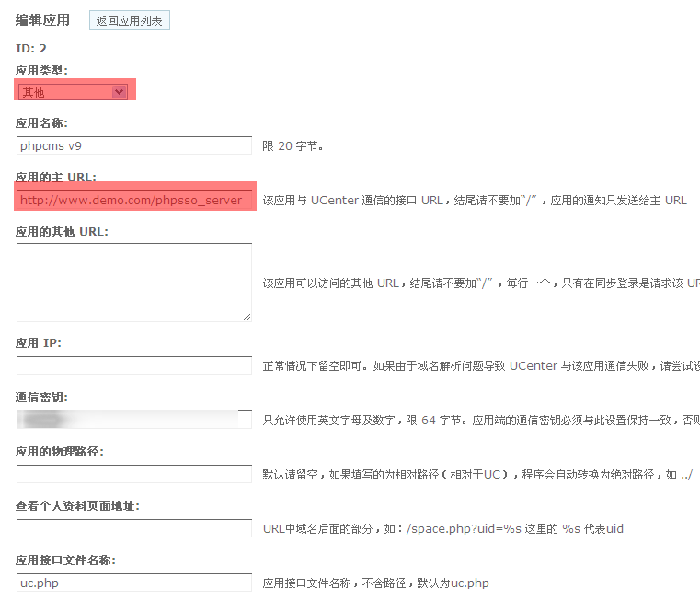The image size is (700, 600).
Task: Click the 通信密钥 field label
Action: coord(41,398)
